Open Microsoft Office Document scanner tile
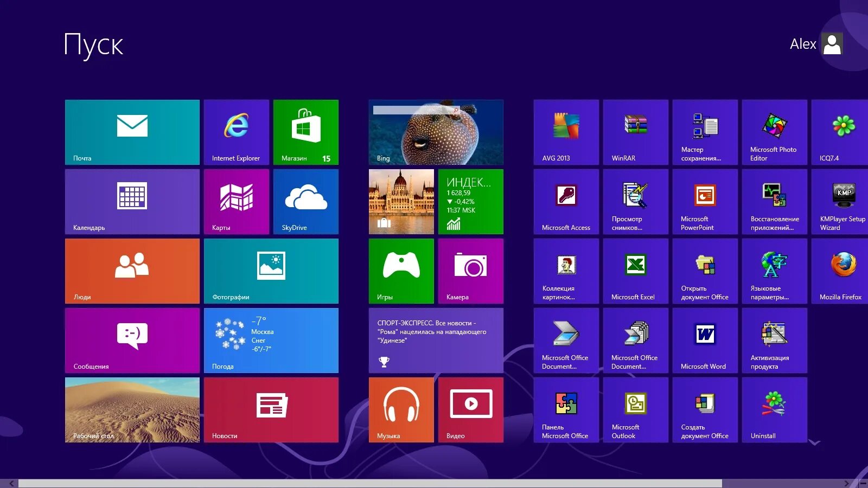Image resolution: width=868 pixels, height=488 pixels. (x=566, y=341)
